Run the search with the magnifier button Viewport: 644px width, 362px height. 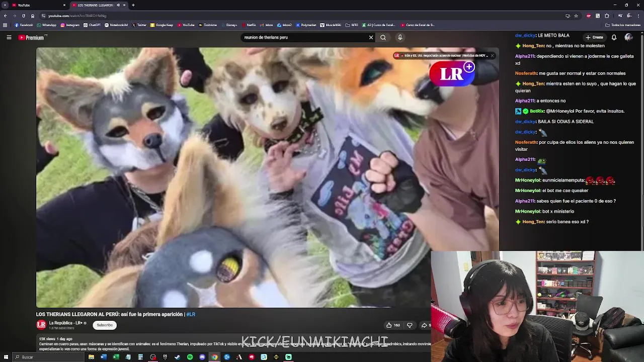tap(383, 37)
